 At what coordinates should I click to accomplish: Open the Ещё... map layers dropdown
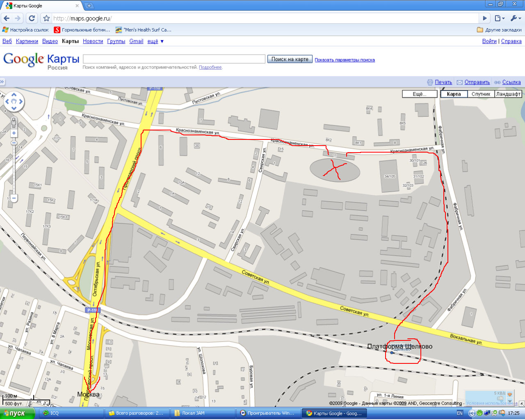(420, 94)
